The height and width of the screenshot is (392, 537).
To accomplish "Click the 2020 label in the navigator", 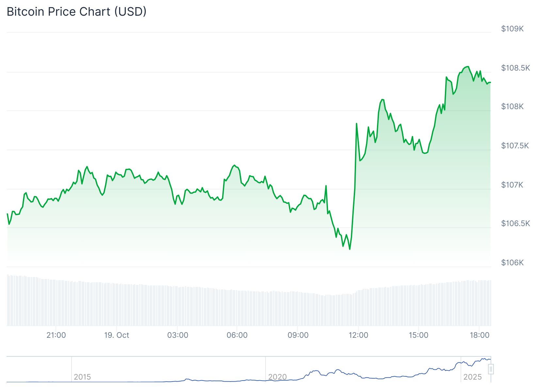I will point(277,377).
